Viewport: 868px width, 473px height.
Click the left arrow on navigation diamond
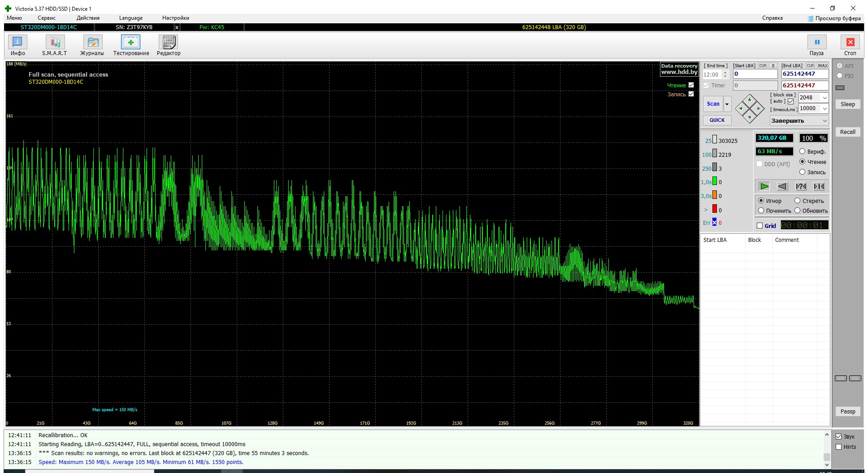tap(741, 108)
